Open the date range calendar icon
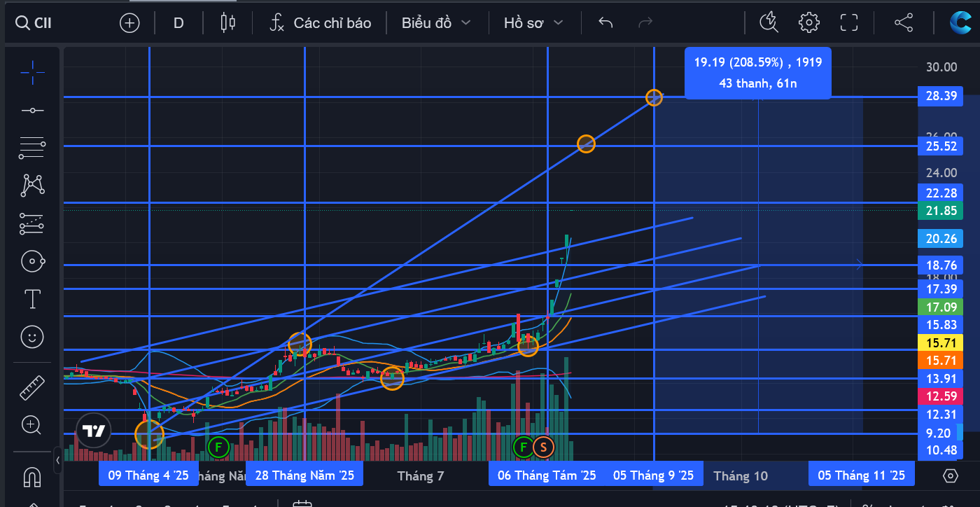Screen dimensions: 980x507 pos(302,503)
